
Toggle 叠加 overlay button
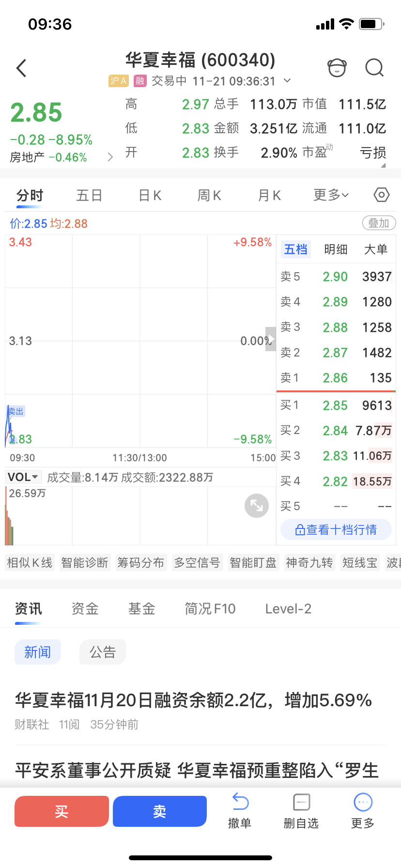pos(379,223)
